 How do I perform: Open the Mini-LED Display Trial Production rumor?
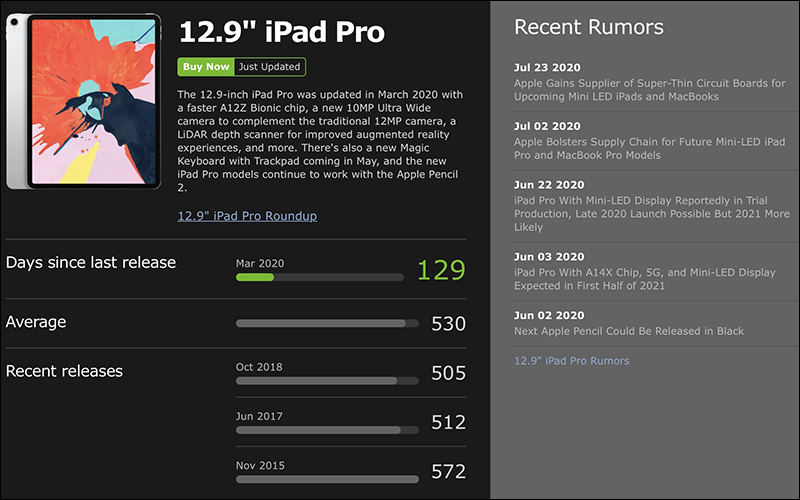[x=652, y=214]
